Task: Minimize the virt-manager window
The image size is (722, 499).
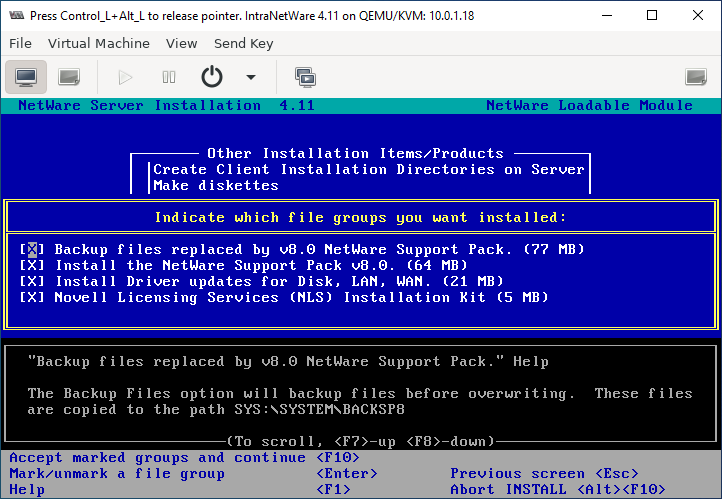Action: point(607,15)
